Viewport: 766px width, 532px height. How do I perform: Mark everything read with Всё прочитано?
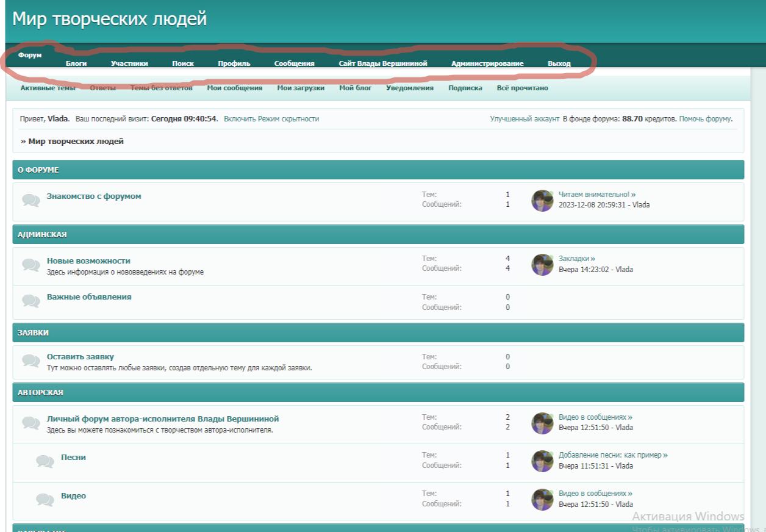(x=522, y=88)
